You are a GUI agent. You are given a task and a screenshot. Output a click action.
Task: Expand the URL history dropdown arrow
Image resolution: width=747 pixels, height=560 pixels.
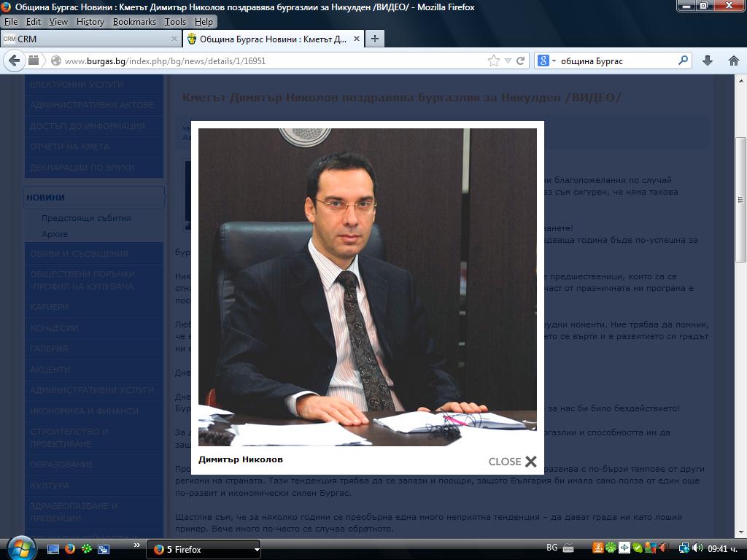[508, 61]
